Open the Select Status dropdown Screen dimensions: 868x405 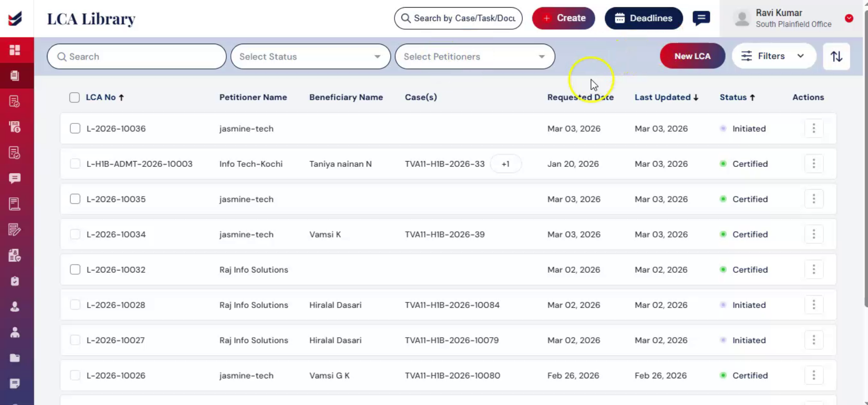click(310, 56)
